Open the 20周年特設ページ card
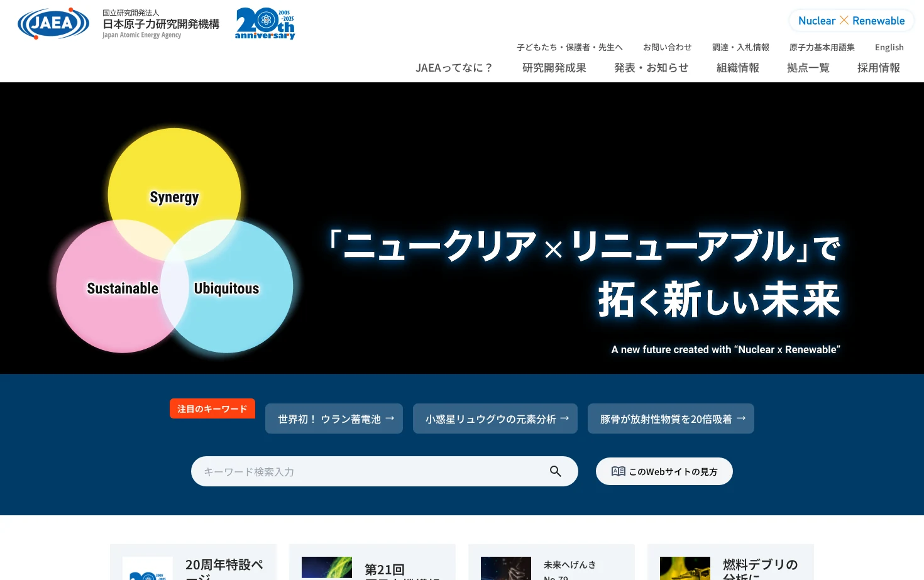The height and width of the screenshot is (580, 924). [x=193, y=563]
